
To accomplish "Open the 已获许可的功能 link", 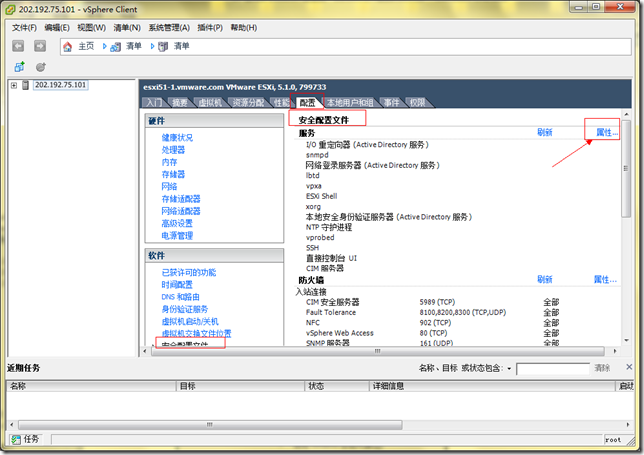I will [x=189, y=272].
